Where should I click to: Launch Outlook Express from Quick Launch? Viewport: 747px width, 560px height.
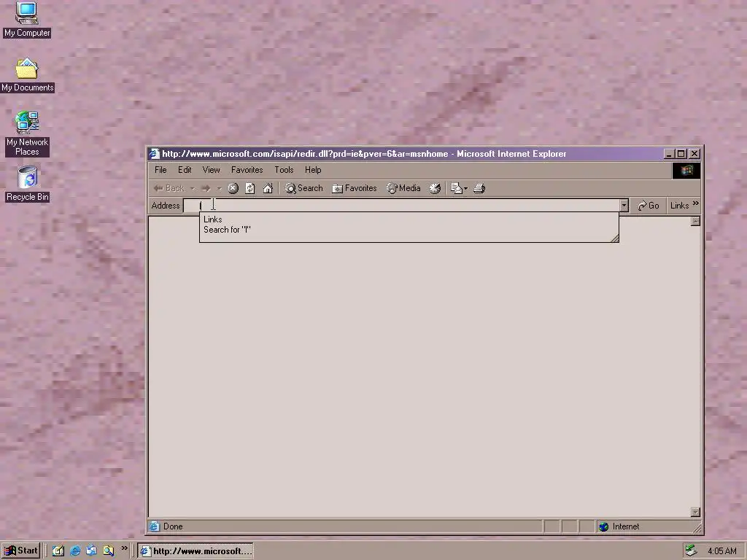coord(91,551)
